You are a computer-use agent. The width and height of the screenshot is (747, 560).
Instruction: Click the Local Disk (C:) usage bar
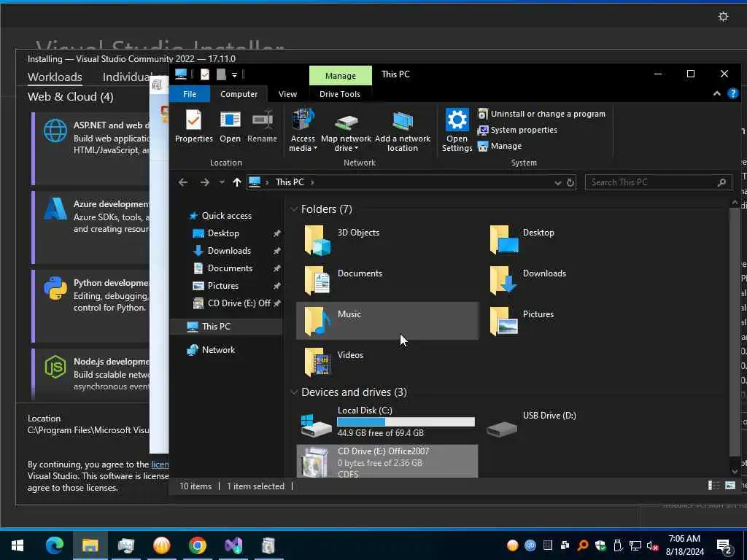(406, 422)
